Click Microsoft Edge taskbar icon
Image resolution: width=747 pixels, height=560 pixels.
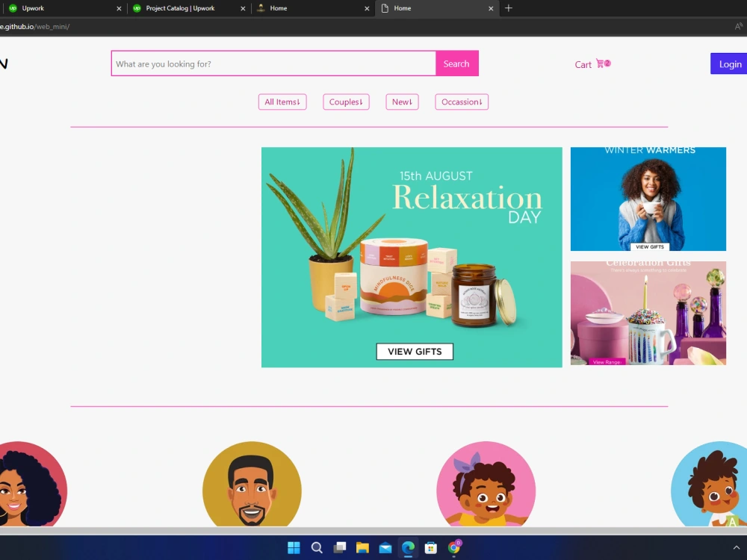(409, 547)
